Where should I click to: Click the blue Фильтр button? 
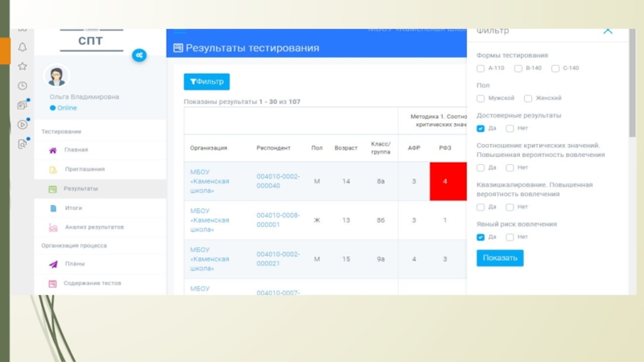pos(207,81)
